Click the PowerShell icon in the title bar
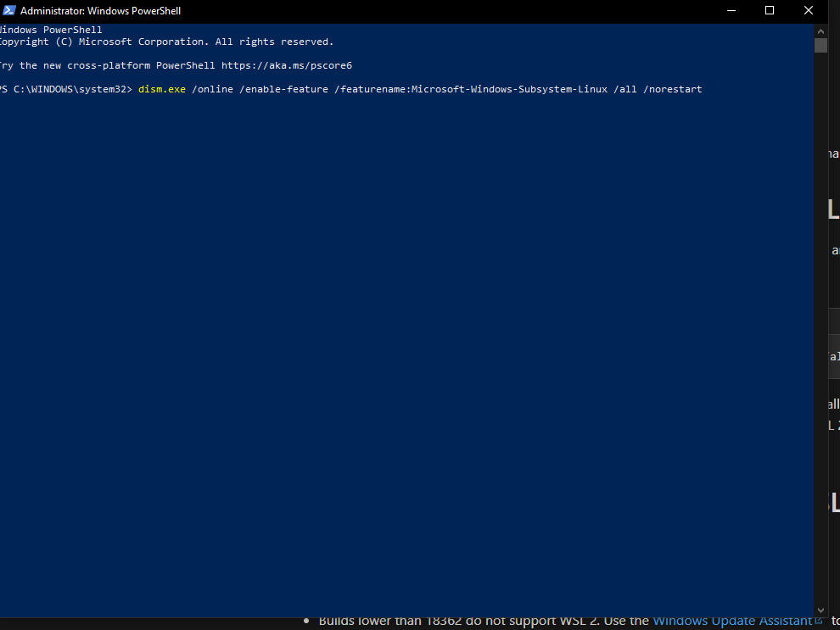The height and width of the screenshot is (630, 840). click(8, 11)
